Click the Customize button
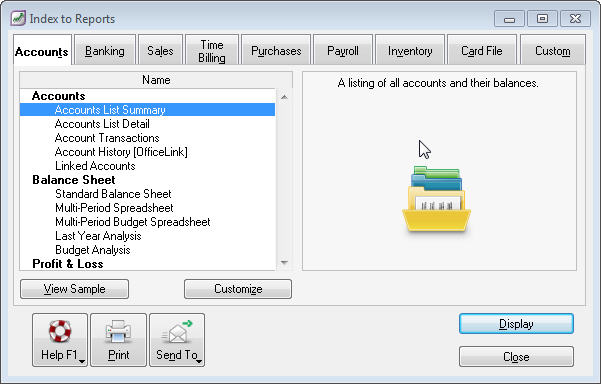This screenshot has height=384, width=601. 238,289
